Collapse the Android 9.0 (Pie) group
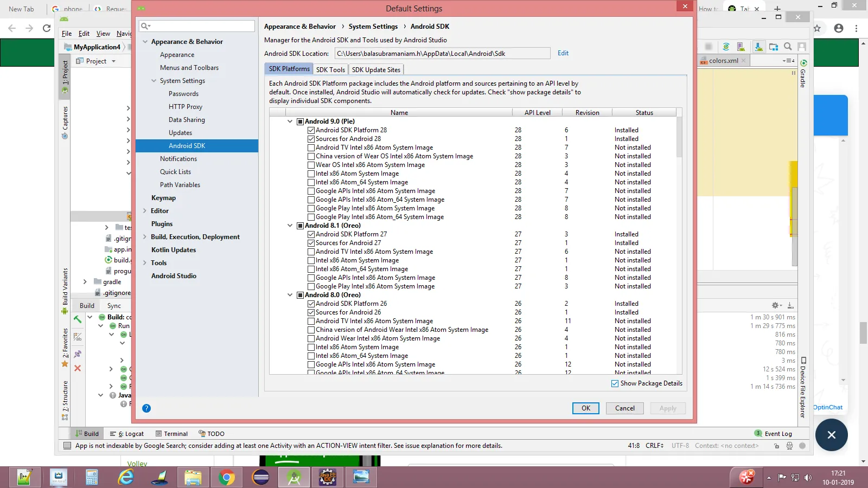The width and height of the screenshot is (868, 488). (x=290, y=121)
